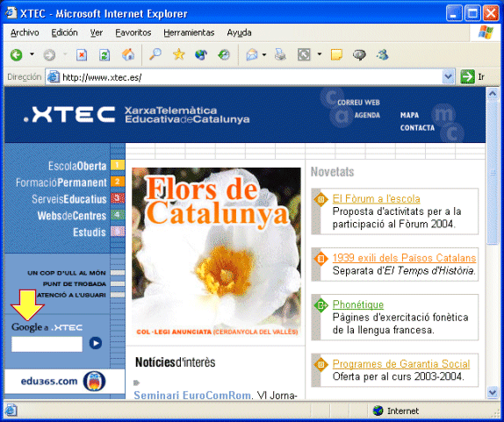The image size is (504, 422).
Task: Stop page loading with the Stop icon
Action: click(82, 55)
